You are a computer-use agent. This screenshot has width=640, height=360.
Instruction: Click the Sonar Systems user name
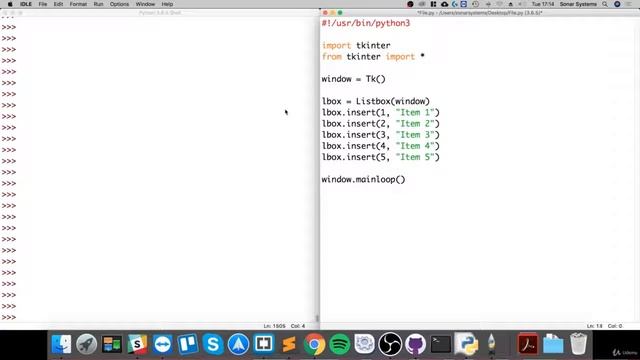(x=578, y=4)
